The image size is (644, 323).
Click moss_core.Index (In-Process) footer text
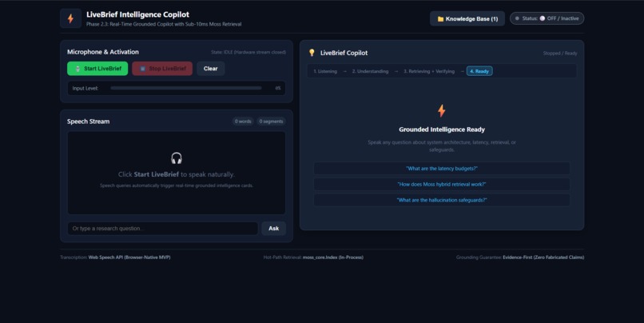coord(332,257)
